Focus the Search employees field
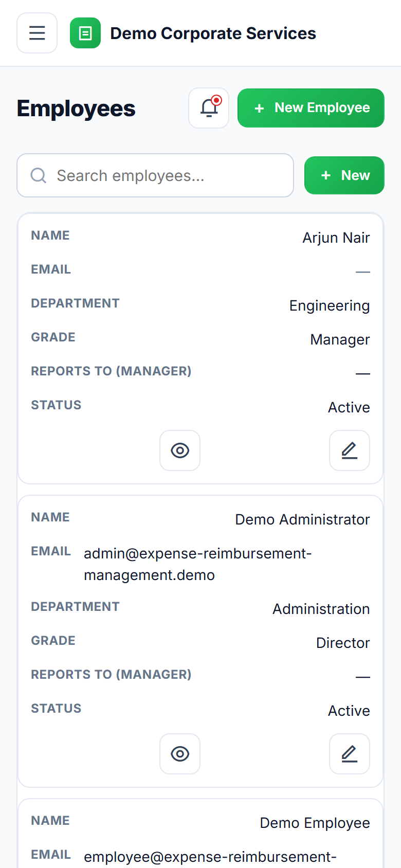Screen dimensions: 401x868 155,175
